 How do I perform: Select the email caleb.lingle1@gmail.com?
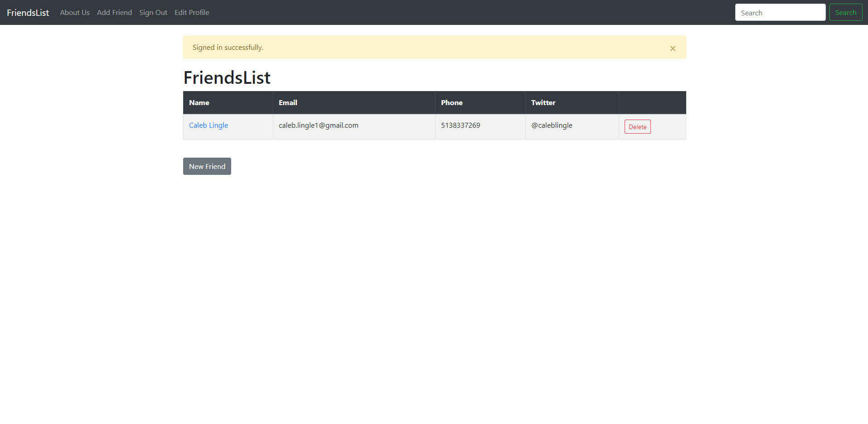pyautogui.click(x=319, y=125)
